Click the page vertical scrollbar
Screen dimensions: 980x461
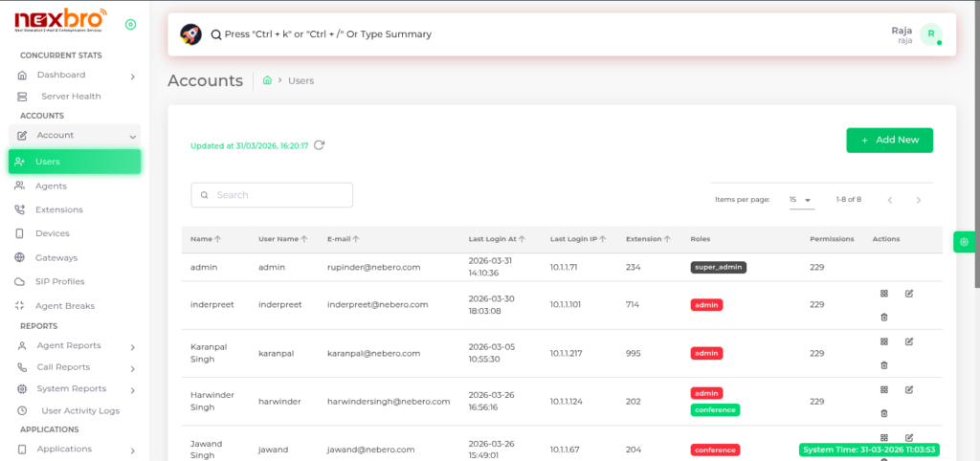point(975,143)
